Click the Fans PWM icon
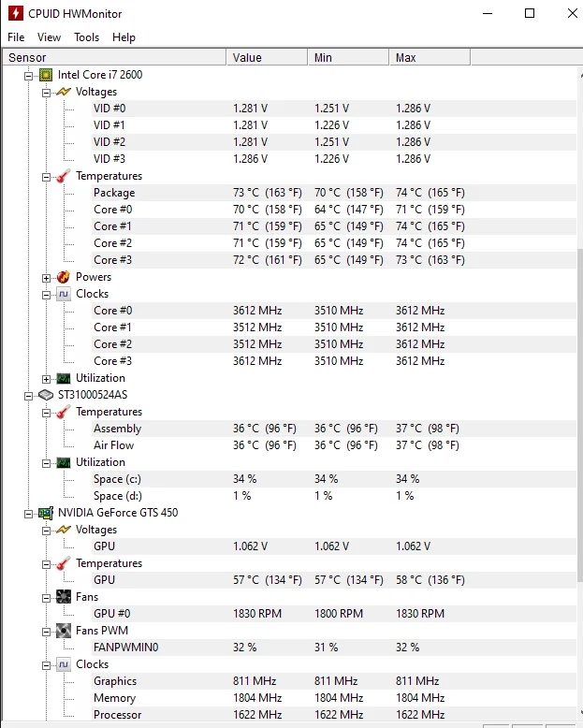Image resolution: width=583 pixels, height=728 pixels. 63,631
